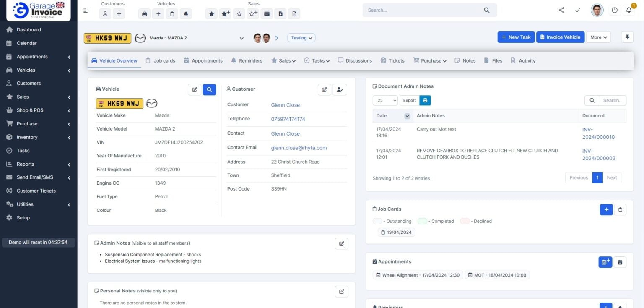The width and height of the screenshot is (644, 308).
Task: Switch to the Job cards tab
Action: (x=160, y=61)
